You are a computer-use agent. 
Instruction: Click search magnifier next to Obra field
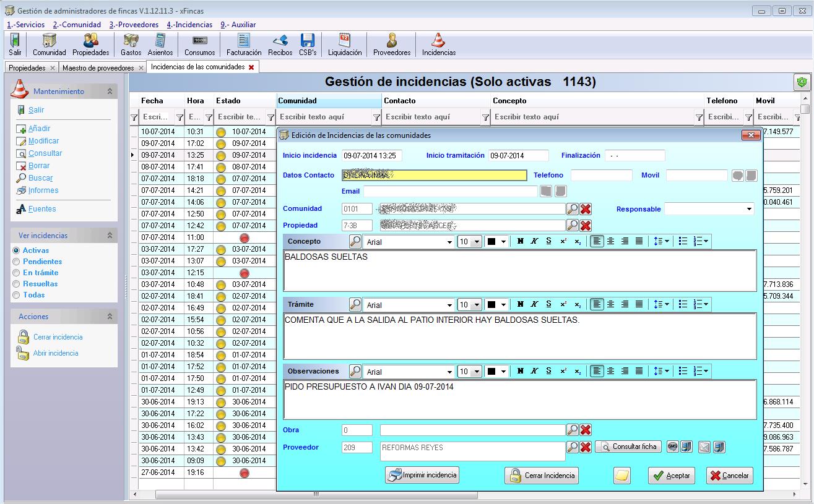(x=573, y=429)
